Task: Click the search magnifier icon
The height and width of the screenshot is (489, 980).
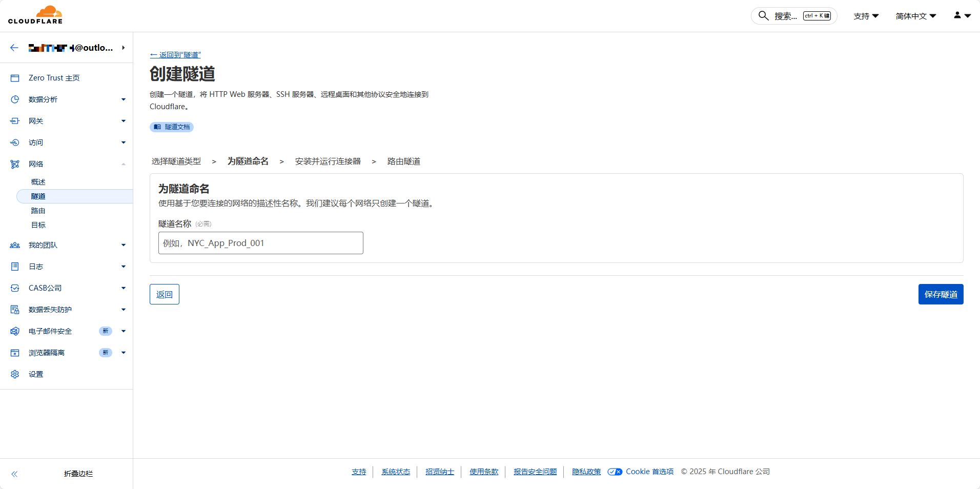Action: [763, 16]
